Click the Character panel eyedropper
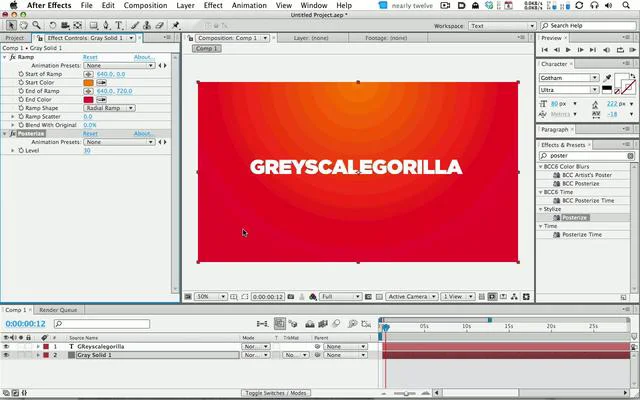This screenshot has width=640, height=400. pyautogui.click(x=607, y=78)
